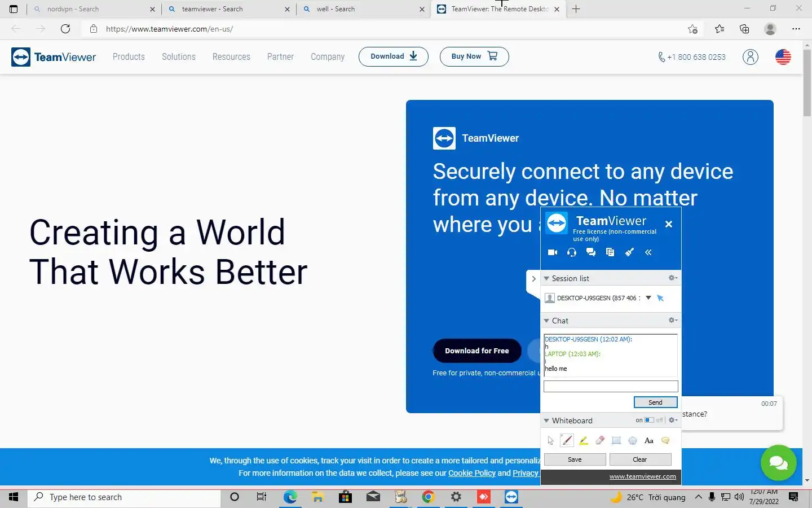The width and height of the screenshot is (812, 508).
Task: Select the whiteboard red pen tool
Action: 567,440
